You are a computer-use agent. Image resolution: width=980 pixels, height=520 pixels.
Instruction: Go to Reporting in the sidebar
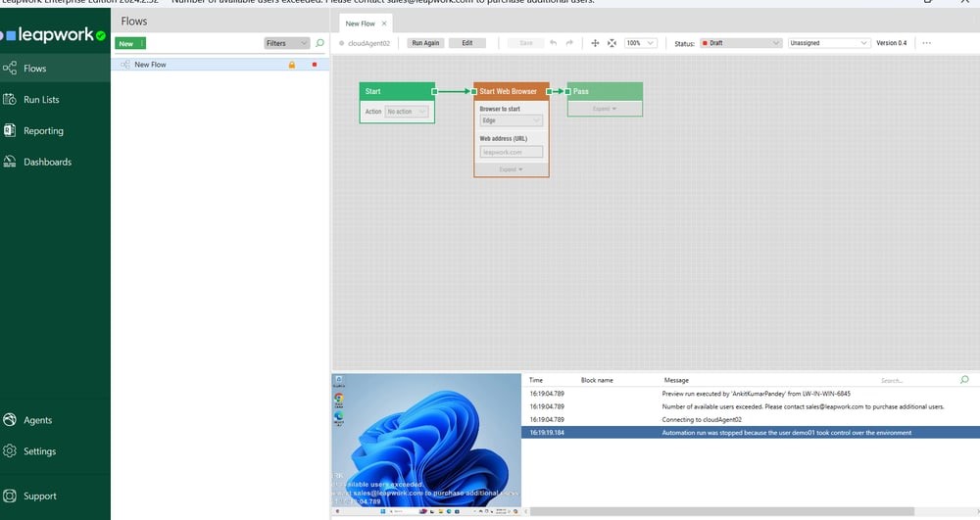(43, 131)
